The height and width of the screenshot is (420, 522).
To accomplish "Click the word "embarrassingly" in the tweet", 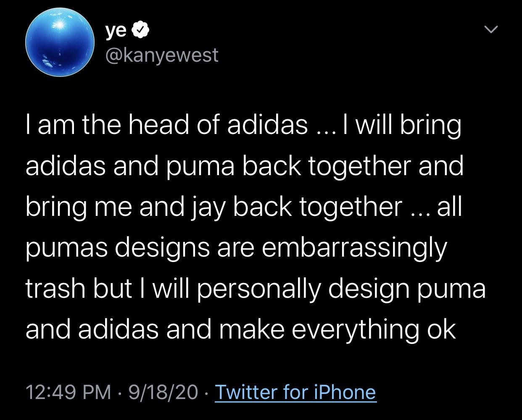I will [354, 248].
